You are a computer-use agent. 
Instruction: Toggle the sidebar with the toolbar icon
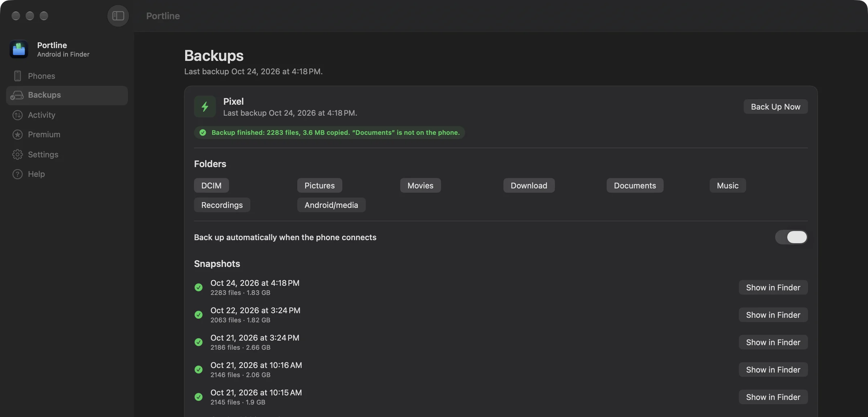pos(118,16)
